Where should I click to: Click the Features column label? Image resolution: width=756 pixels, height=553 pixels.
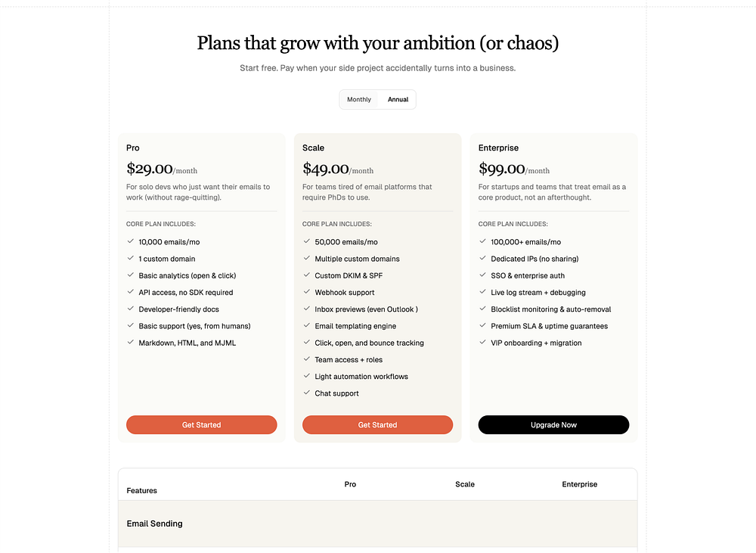(142, 491)
